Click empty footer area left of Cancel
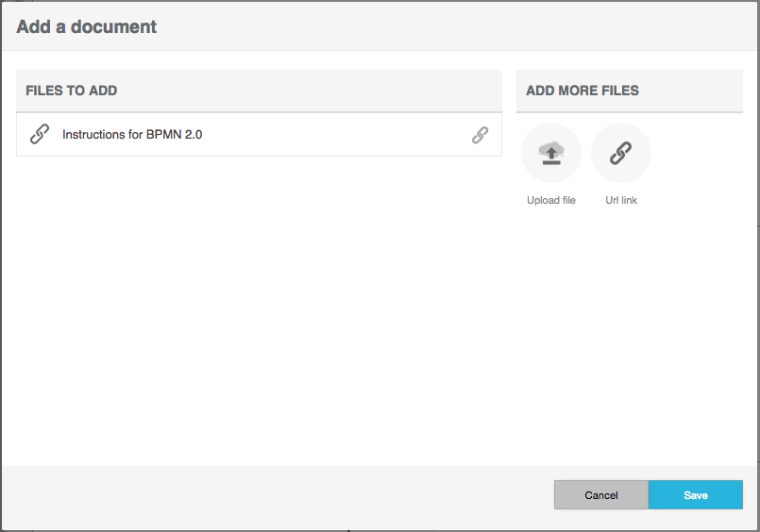The image size is (760, 532). (283, 495)
